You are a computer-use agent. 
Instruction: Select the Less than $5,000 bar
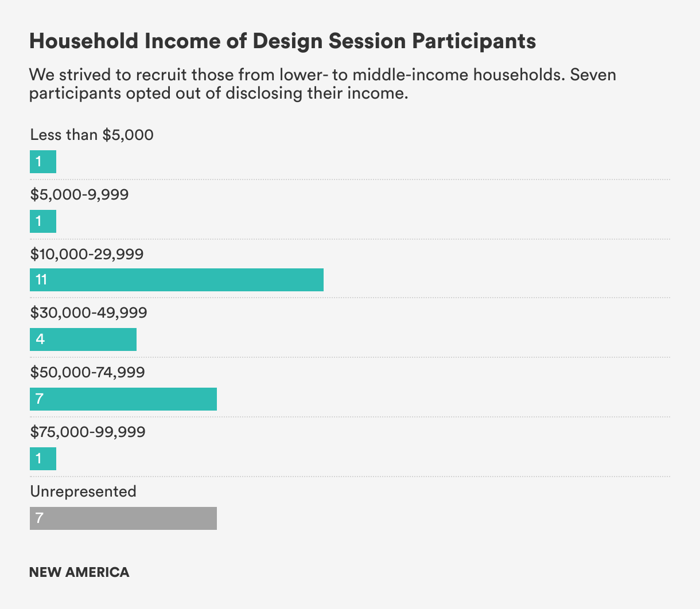pos(43,162)
